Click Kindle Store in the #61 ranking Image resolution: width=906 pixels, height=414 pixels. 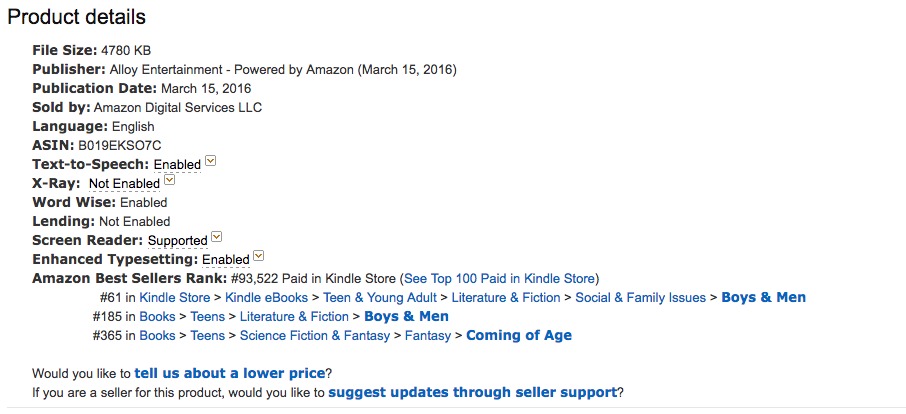click(x=175, y=297)
